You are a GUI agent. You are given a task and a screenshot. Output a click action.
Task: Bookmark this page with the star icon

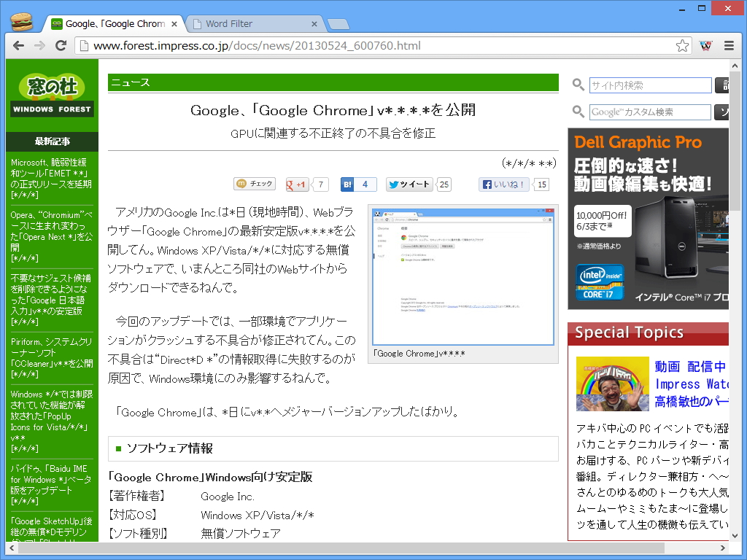pos(682,46)
